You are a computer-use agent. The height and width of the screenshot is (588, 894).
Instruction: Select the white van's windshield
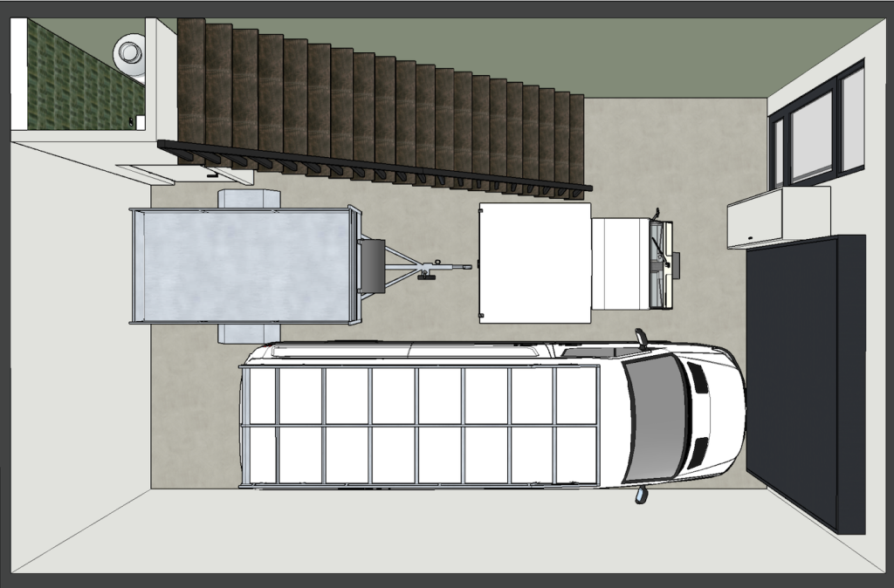click(657, 417)
